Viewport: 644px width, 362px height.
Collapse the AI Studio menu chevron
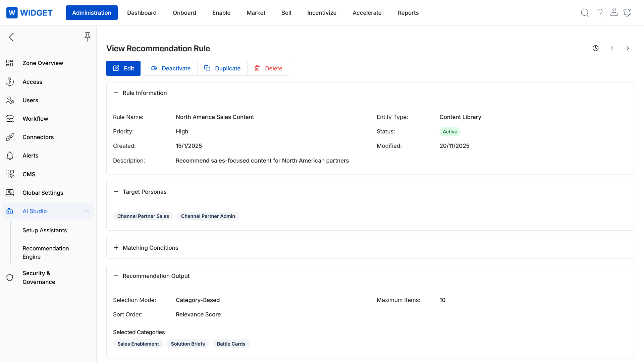87,211
